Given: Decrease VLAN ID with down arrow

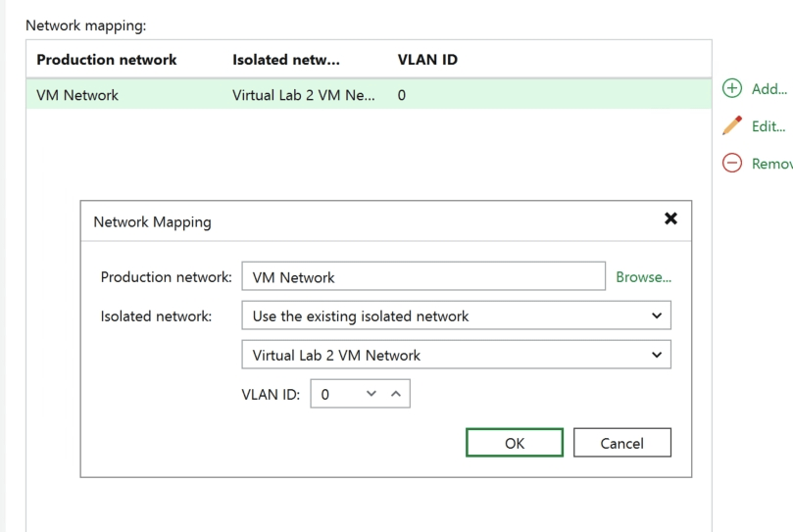Looking at the screenshot, I should (x=372, y=394).
